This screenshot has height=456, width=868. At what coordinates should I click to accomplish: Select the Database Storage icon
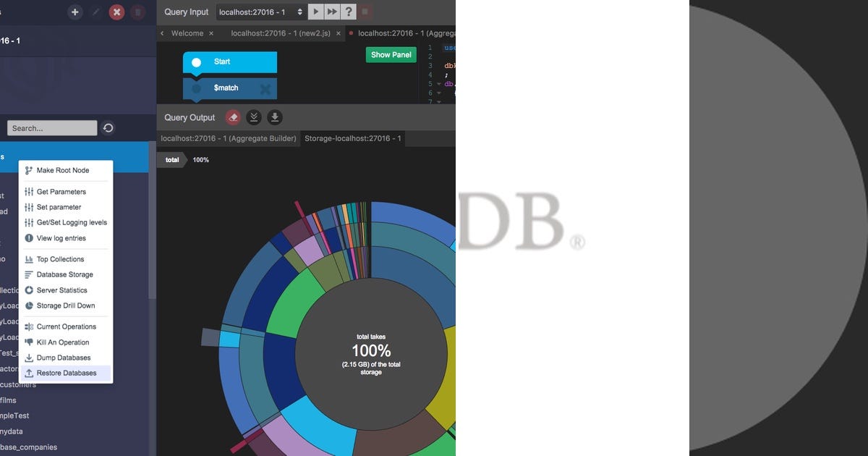(x=30, y=274)
